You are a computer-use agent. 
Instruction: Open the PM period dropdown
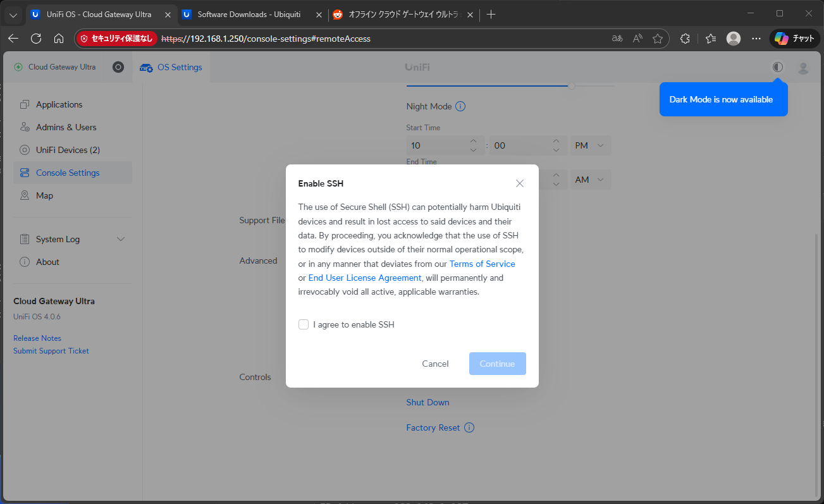pyautogui.click(x=590, y=145)
